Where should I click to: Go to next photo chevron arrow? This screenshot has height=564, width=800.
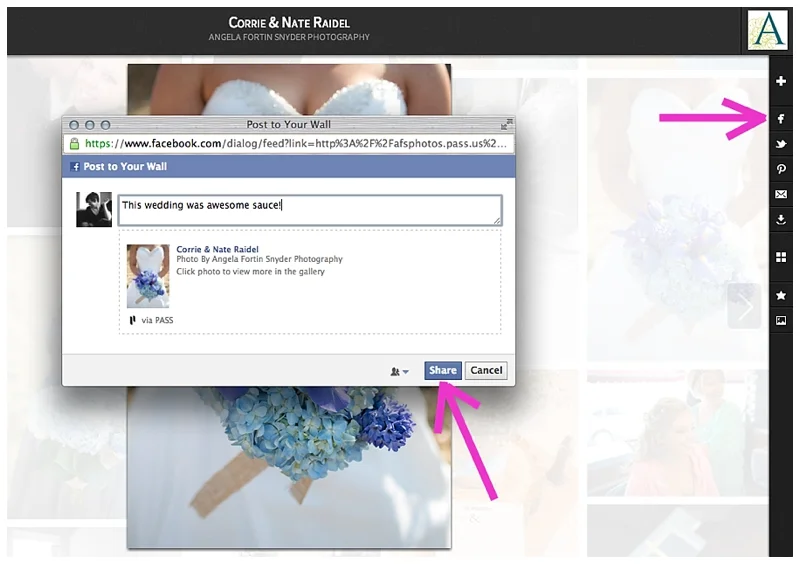point(744,306)
